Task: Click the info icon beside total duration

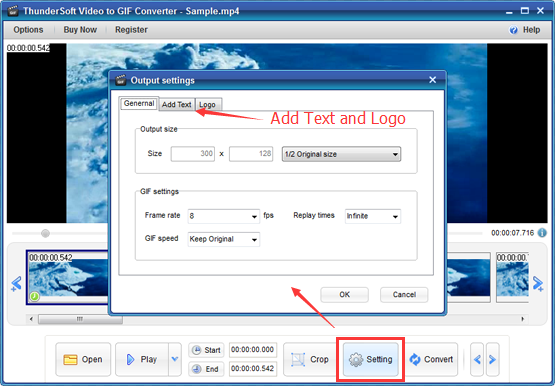Action: [x=542, y=233]
